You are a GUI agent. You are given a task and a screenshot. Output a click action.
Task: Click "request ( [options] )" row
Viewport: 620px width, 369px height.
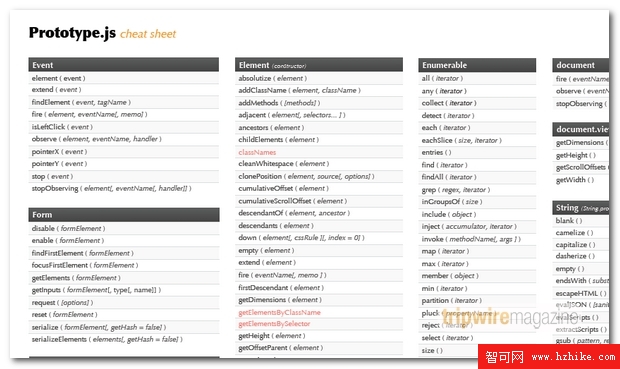point(124,303)
